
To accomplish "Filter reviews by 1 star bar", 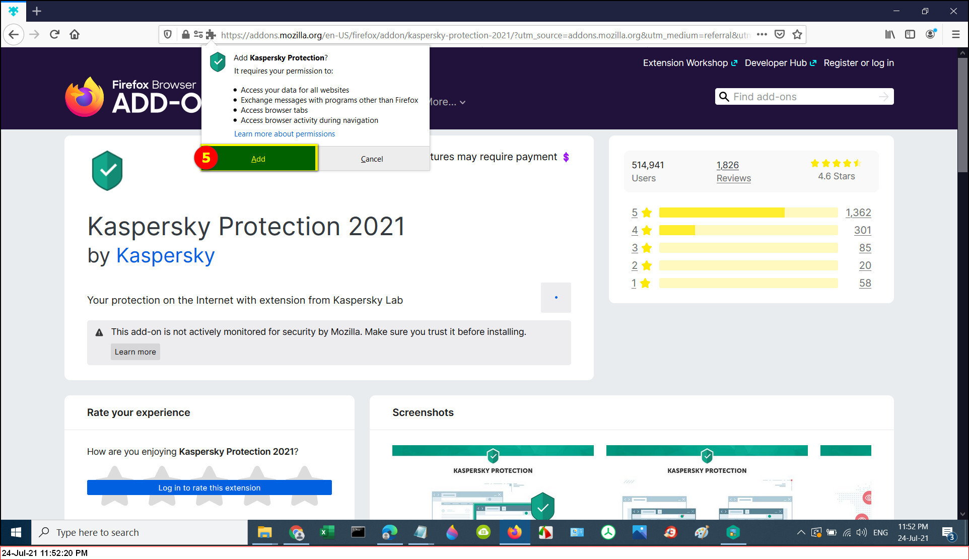I will click(748, 283).
